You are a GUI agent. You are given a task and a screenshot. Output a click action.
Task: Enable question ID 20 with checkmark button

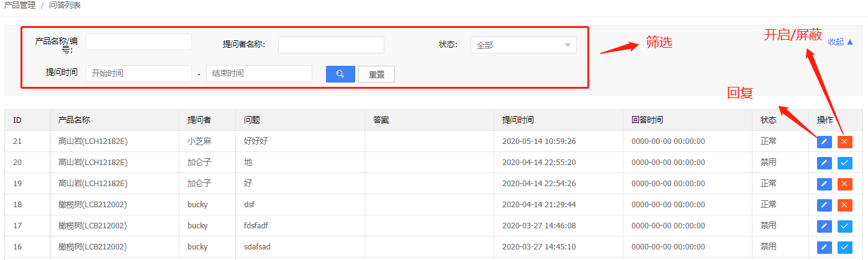(x=844, y=163)
